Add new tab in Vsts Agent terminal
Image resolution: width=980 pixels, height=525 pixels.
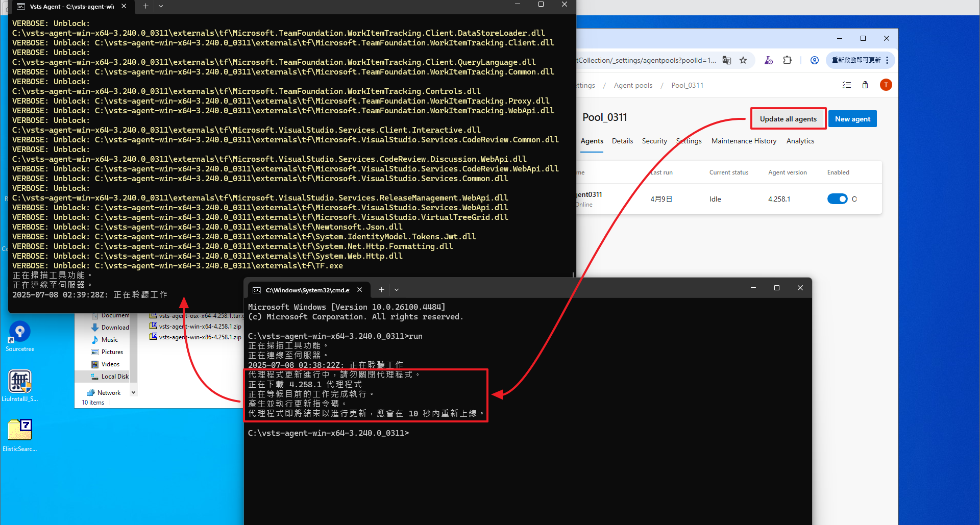point(145,6)
